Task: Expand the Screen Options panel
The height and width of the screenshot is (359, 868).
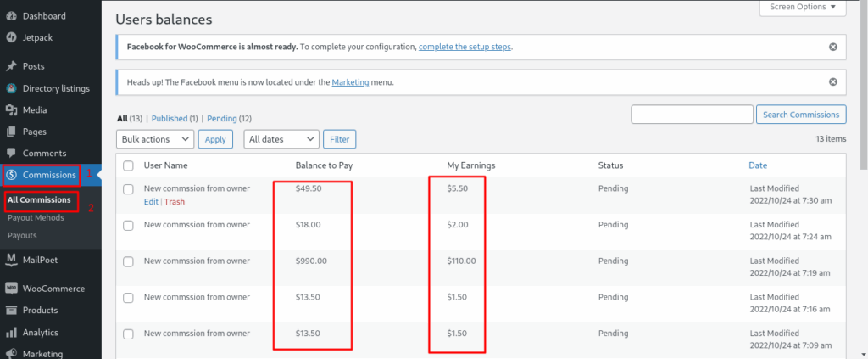Action: [802, 8]
